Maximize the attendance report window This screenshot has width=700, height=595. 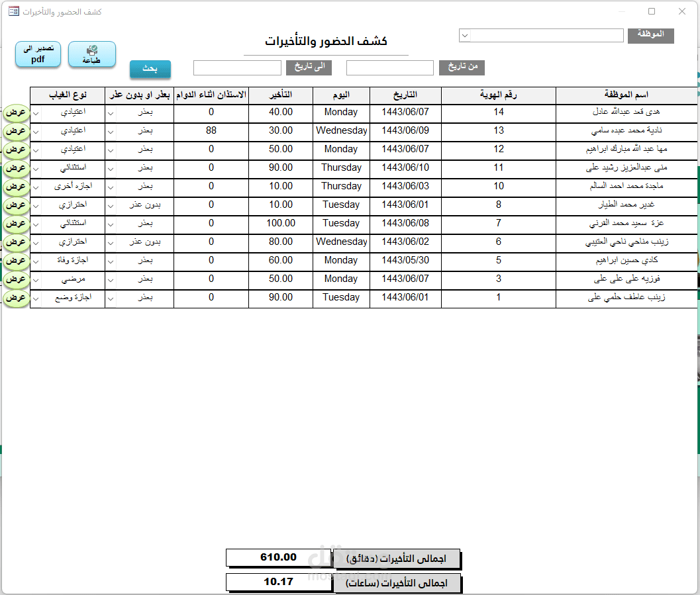(x=652, y=12)
